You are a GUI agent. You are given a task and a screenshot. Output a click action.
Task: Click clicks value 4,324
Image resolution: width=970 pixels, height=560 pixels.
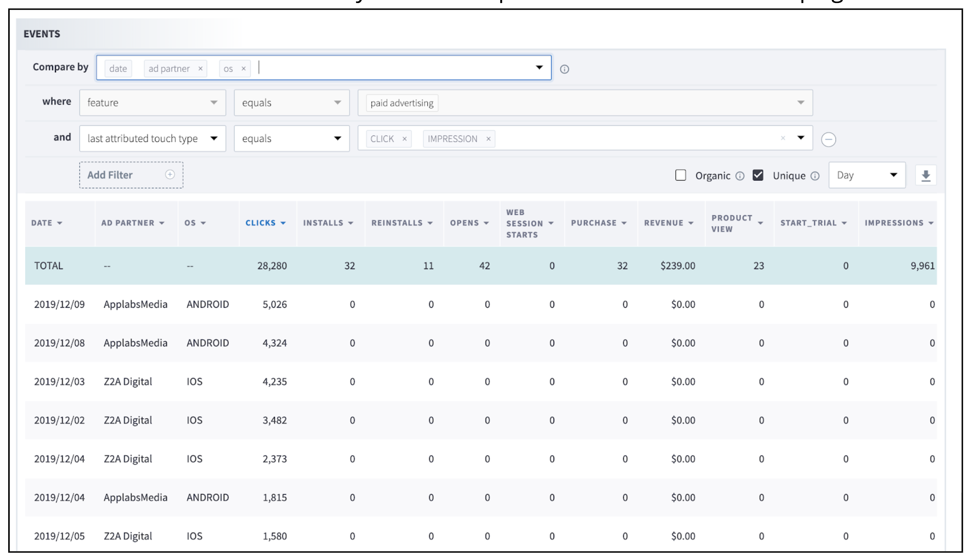pos(275,343)
